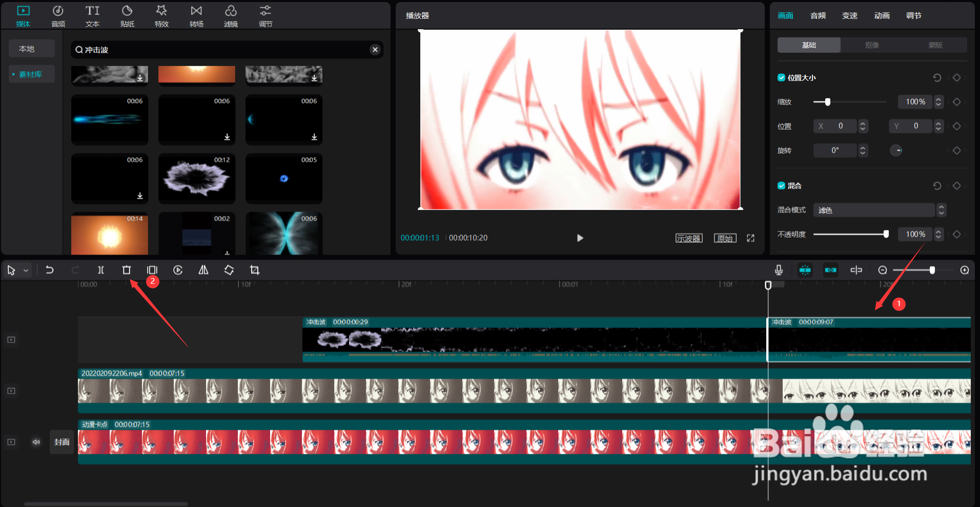The width and height of the screenshot is (980, 507).
Task: Open the 调节 adjustment tab in top toolbar
Action: coord(266,16)
